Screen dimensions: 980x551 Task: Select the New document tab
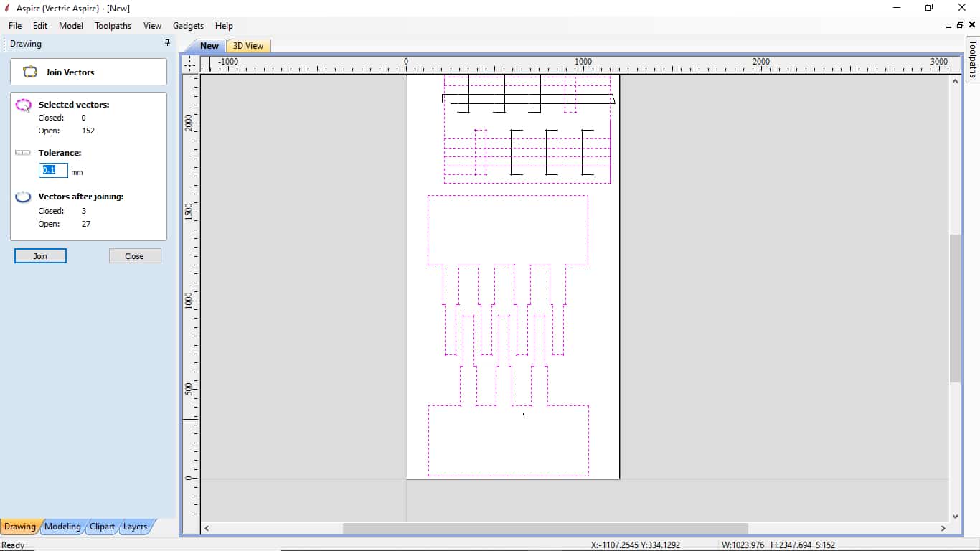click(209, 46)
